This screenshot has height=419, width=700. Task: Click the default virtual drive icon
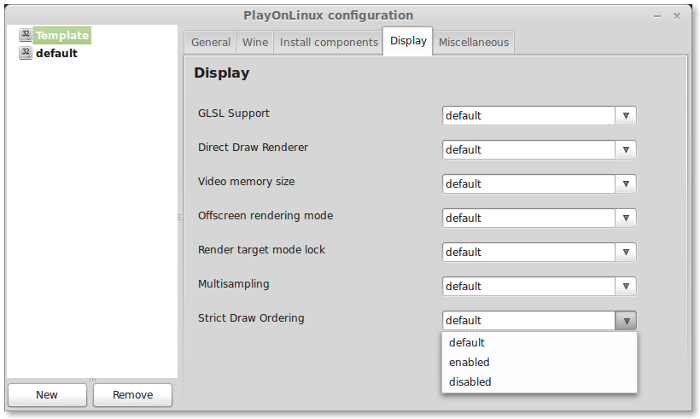click(25, 53)
